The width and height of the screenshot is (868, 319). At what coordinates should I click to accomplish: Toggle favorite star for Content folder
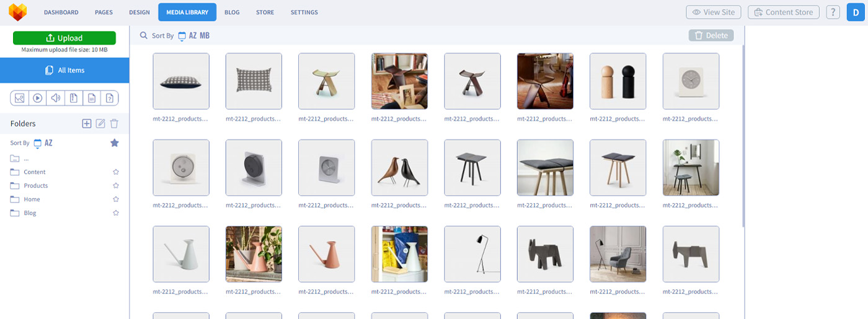point(115,172)
